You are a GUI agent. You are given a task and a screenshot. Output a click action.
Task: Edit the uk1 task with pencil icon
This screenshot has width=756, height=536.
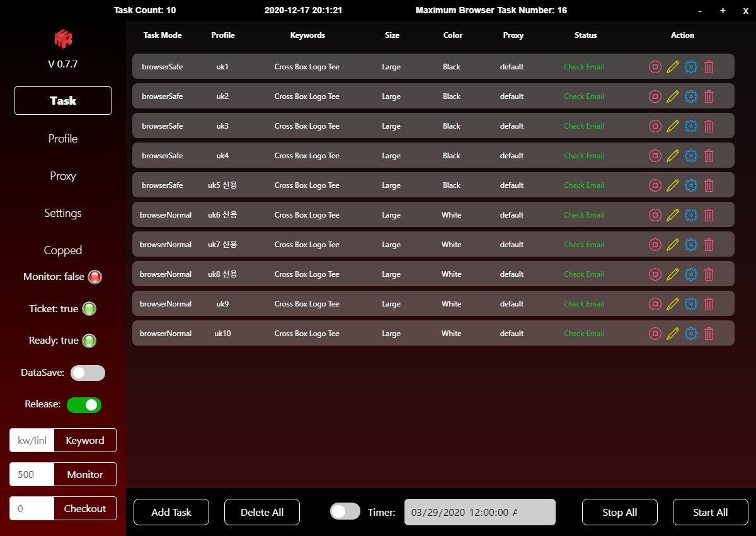(x=673, y=67)
